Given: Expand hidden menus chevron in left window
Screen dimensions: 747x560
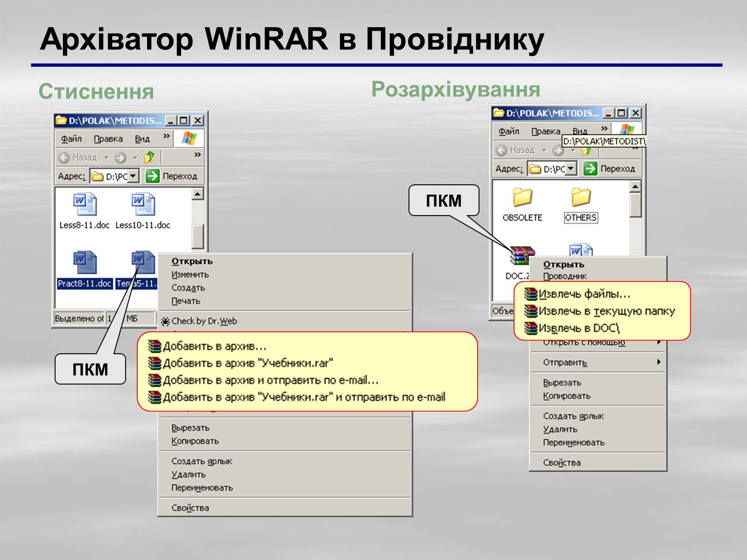Looking at the screenshot, I should coord(166,136).
